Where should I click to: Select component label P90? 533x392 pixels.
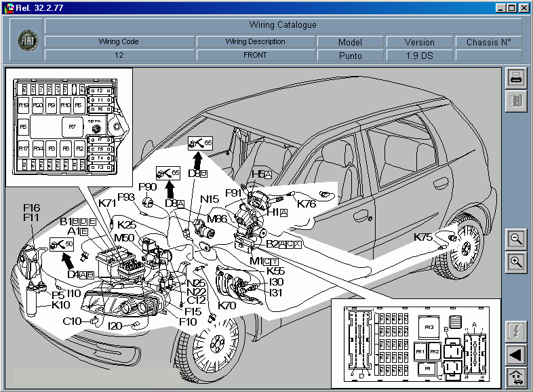(148, 187)
